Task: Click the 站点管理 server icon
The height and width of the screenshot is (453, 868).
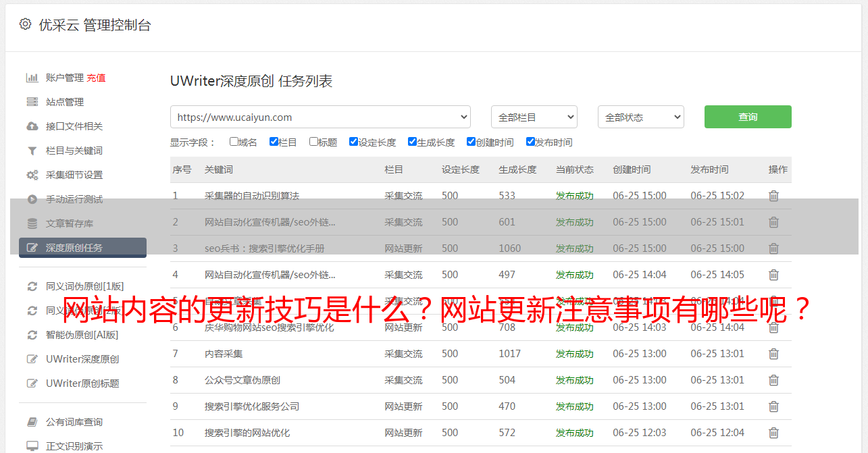Action: [32, 102]
